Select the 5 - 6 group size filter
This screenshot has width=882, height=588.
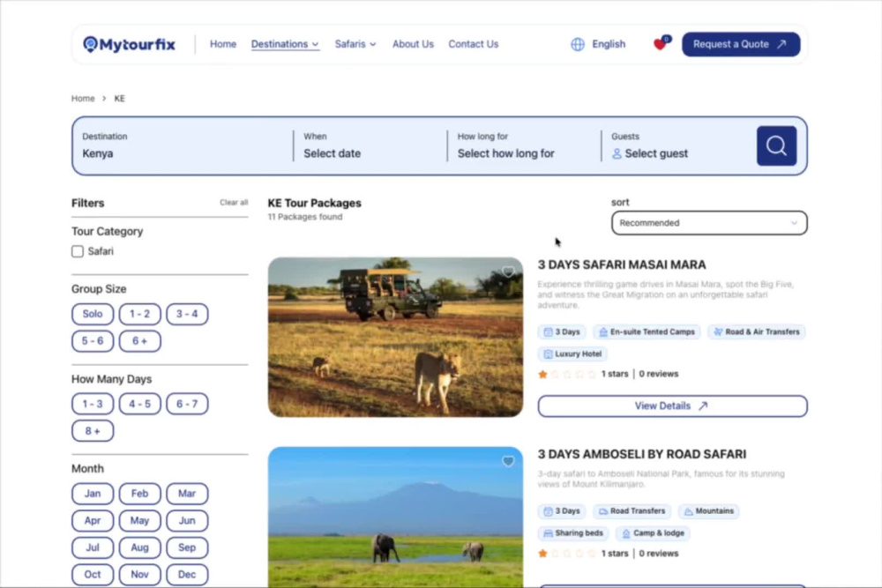pyautogui.click(x=93, y=341)
